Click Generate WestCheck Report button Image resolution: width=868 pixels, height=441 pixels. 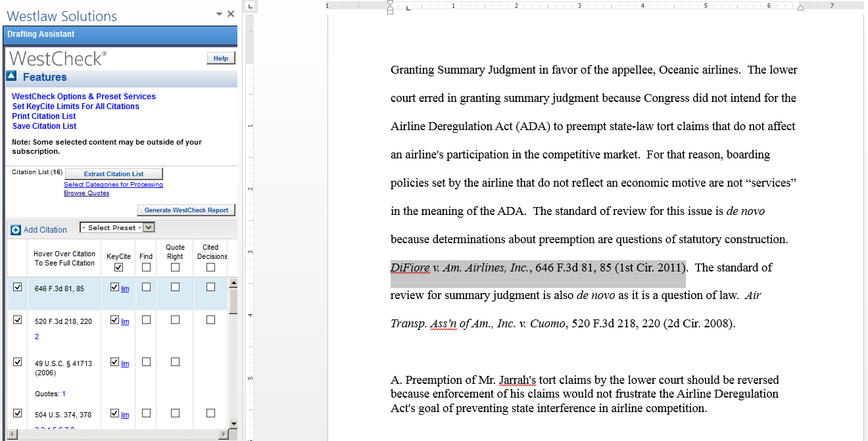[186, 210]
